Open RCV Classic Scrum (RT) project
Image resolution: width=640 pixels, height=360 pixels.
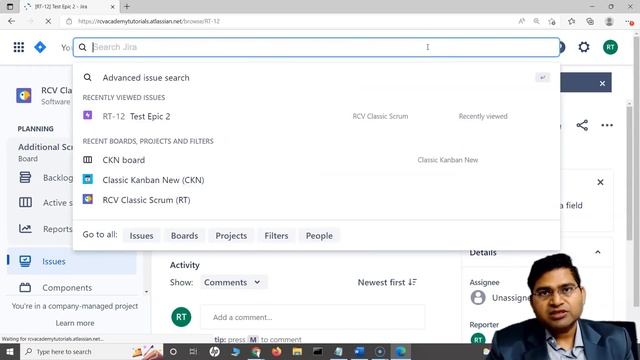[316, 200]
